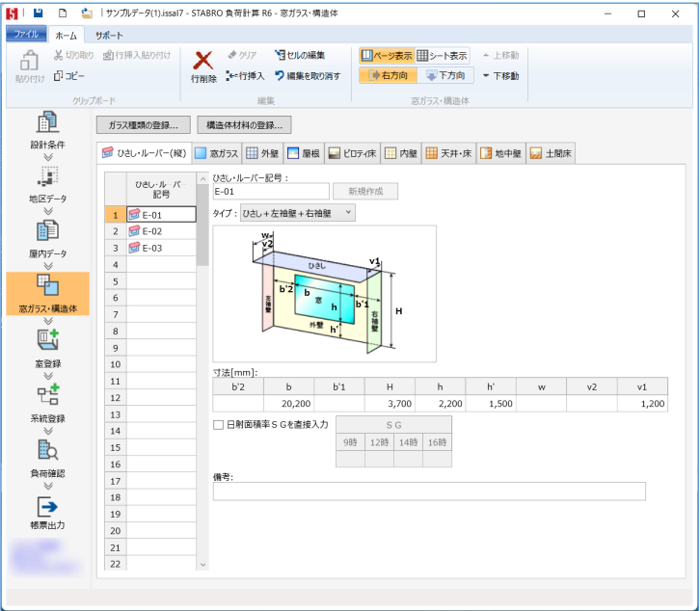
Task: Open 帳票出力 in the sidebar
Action: (x=47, y=513)
